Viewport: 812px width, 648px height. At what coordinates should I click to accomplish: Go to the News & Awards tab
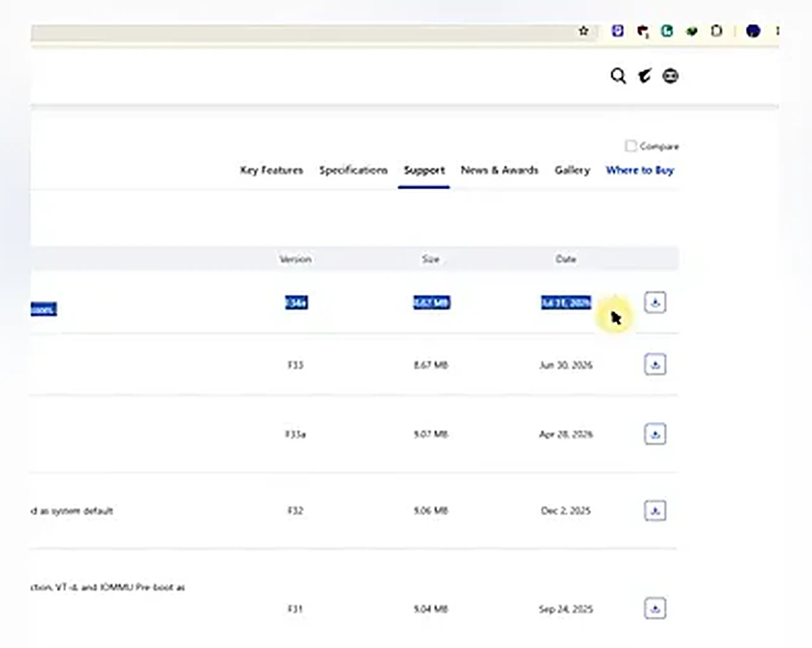[x=499, y=170]
